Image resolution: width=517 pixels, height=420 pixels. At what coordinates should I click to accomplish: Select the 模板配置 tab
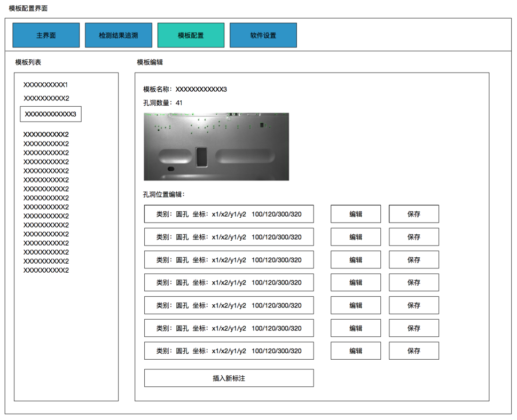(191, 35)
